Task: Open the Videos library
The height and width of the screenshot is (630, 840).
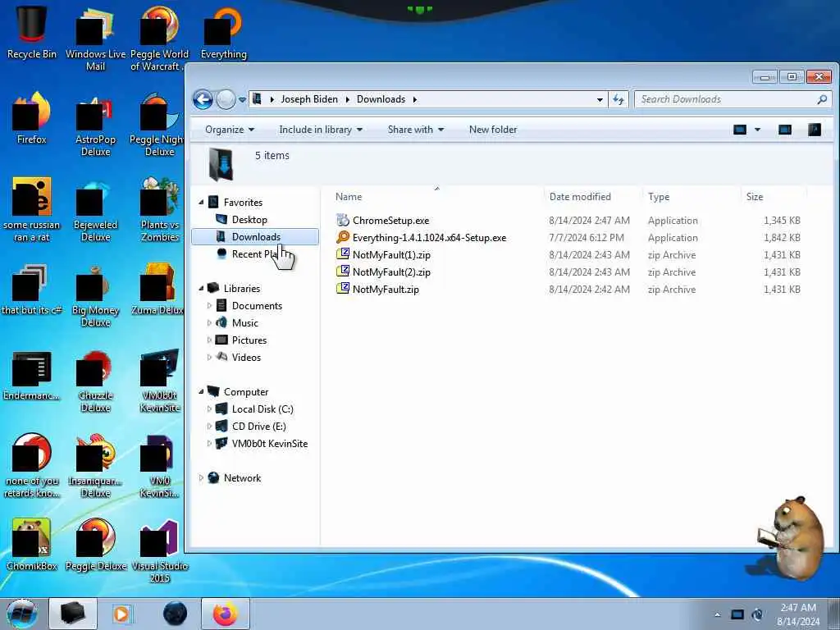Action: (246, 358)
